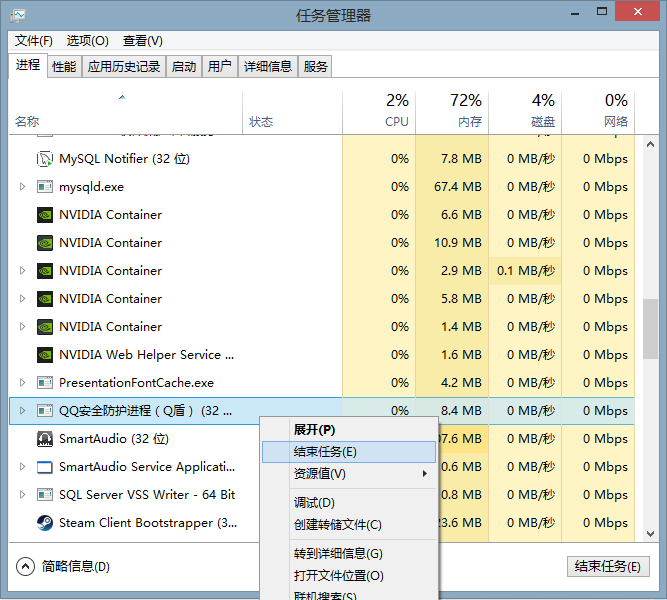
Task: Choose 调试(D) in context menu
Action: tap(349, 503)
